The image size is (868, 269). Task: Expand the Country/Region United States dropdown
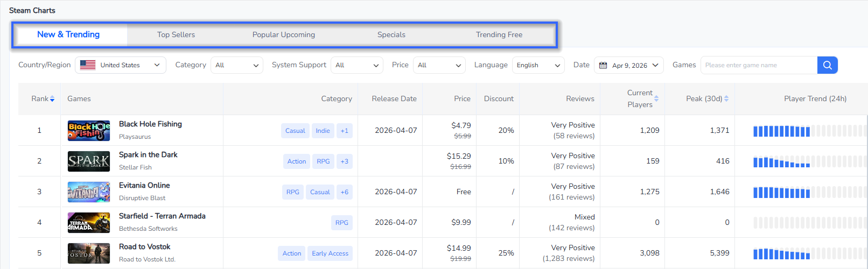click(121, 65)
